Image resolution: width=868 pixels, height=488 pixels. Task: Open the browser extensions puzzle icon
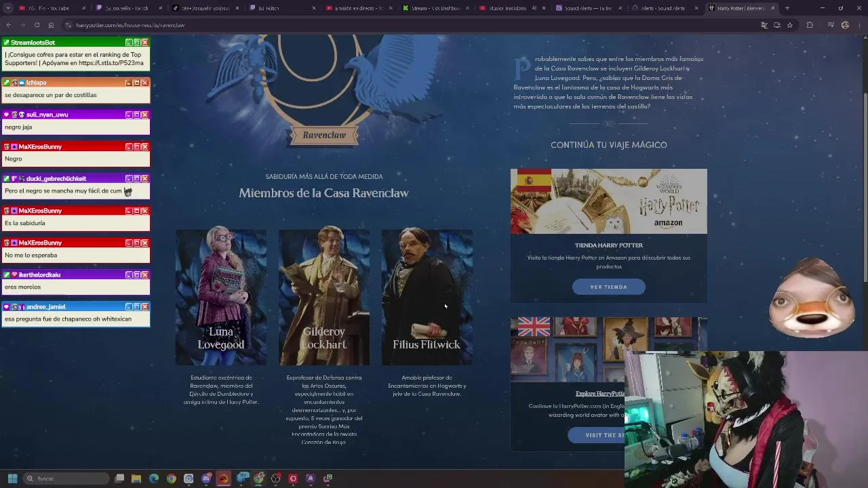click(810, 25)
